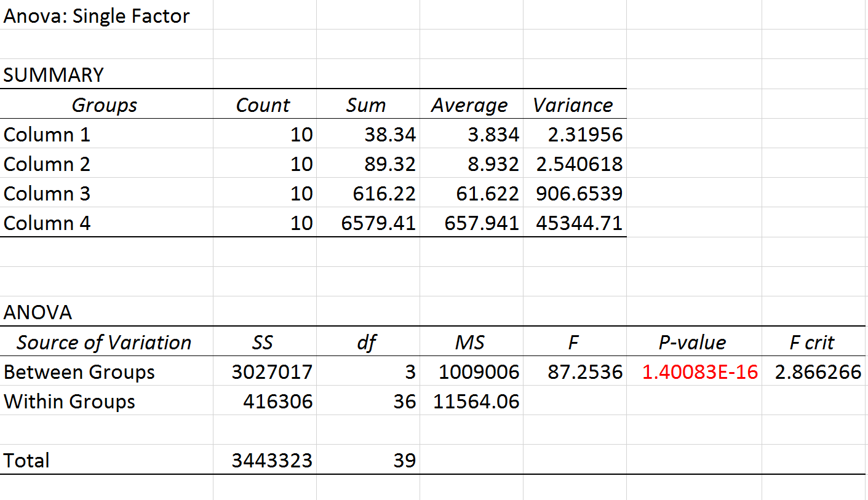The height and width of the screenshot is (500, 868).
Task: Click the Between Groups row label
Action: pos(79,372)
